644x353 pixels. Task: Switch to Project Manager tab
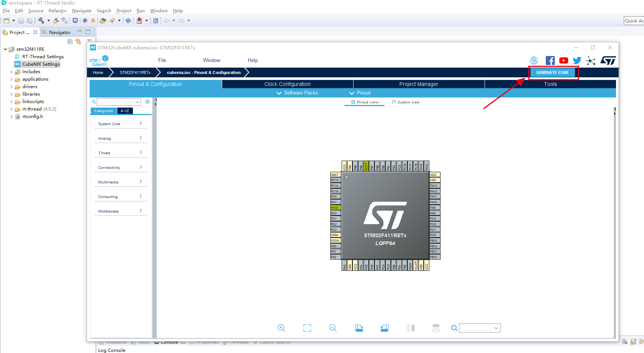pos(419,84)
